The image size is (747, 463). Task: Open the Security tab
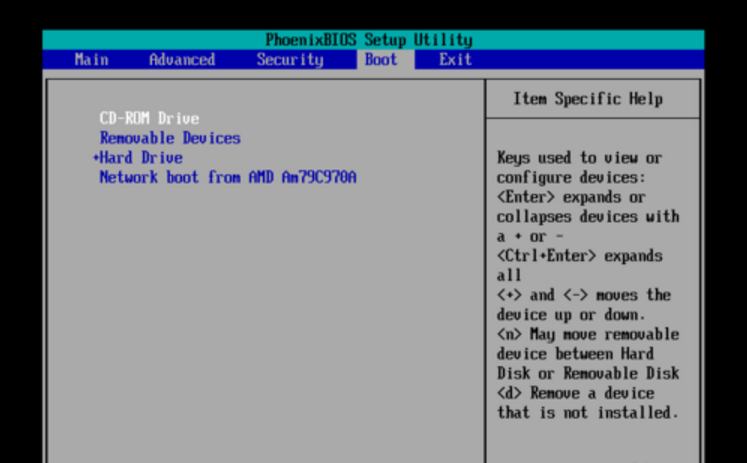pyautogui.click(x=290, y=60)
